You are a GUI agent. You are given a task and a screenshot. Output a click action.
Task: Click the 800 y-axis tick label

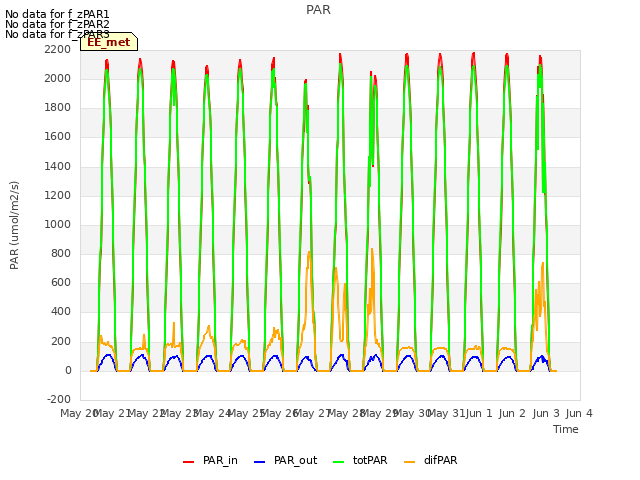pos(61,253)
